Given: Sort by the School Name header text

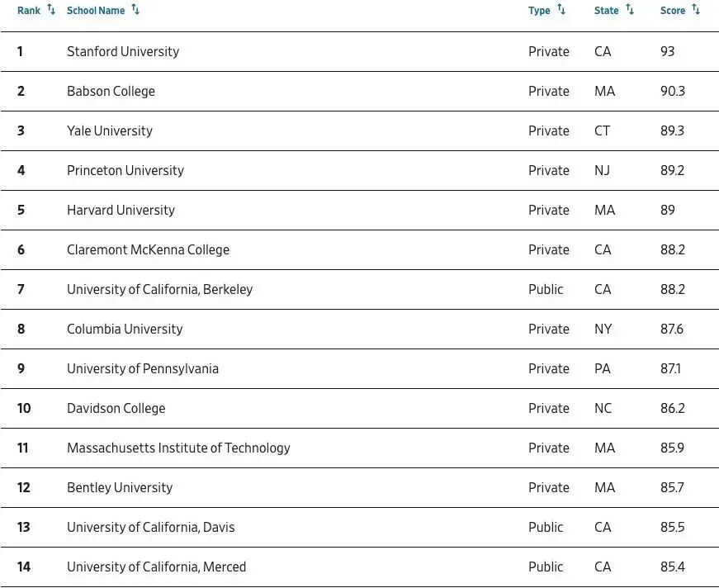Looking at the screenshot, I should click(x=96, y=11).
